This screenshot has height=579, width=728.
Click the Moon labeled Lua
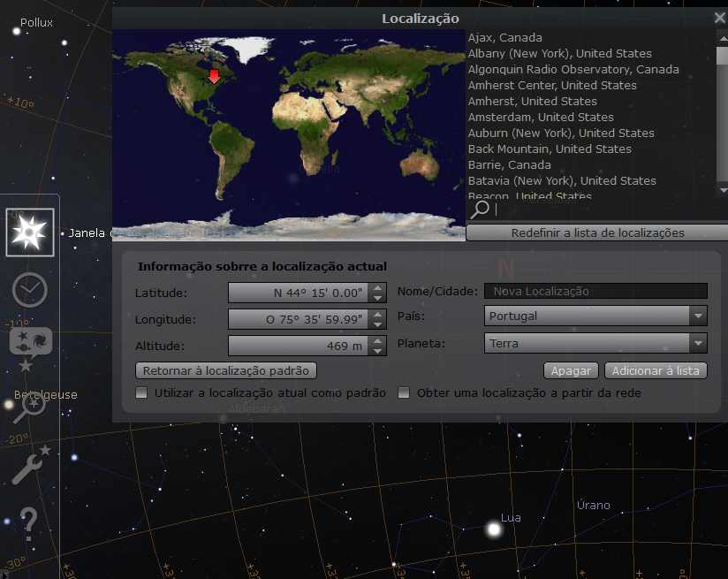494,529
